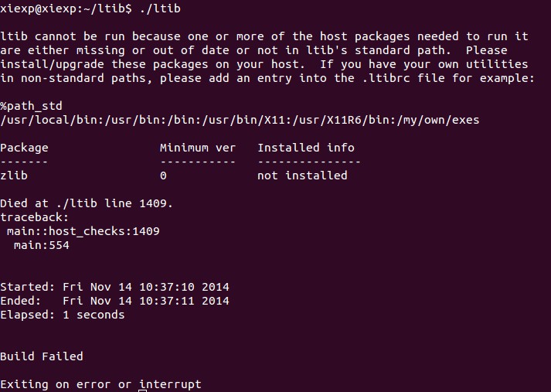The height and width of the screenshot is (392, 551).
Task: Click the xiexp@xiexp shell prompt
Action: point(66,8)
